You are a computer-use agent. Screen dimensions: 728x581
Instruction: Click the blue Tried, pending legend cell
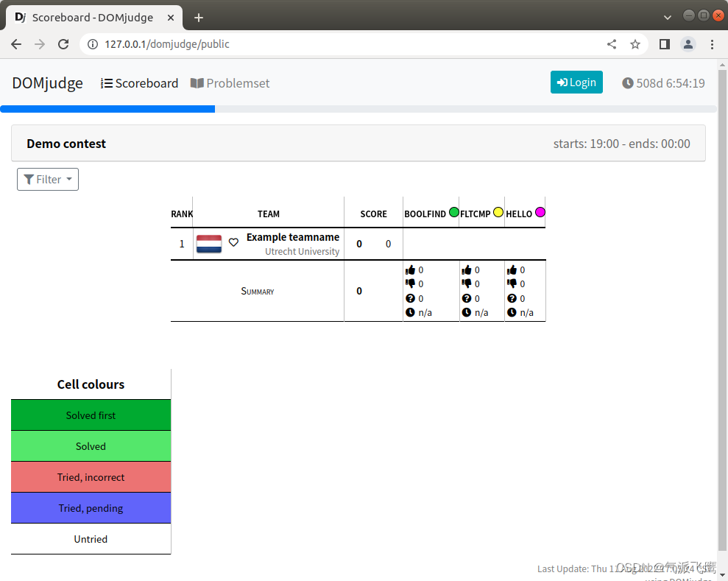point(91,508)
